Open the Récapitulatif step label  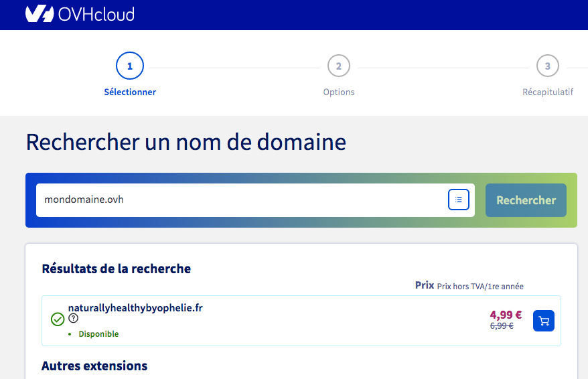pos(548,92)
